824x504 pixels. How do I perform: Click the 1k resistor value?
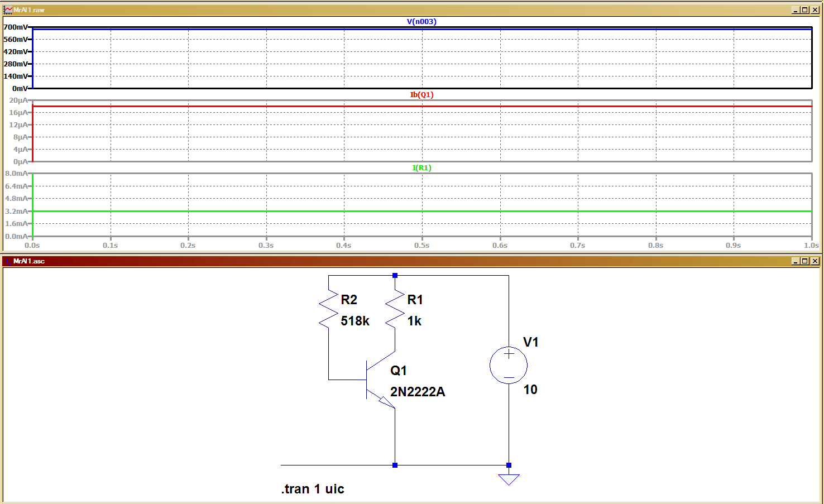click(x=414, y=321)
